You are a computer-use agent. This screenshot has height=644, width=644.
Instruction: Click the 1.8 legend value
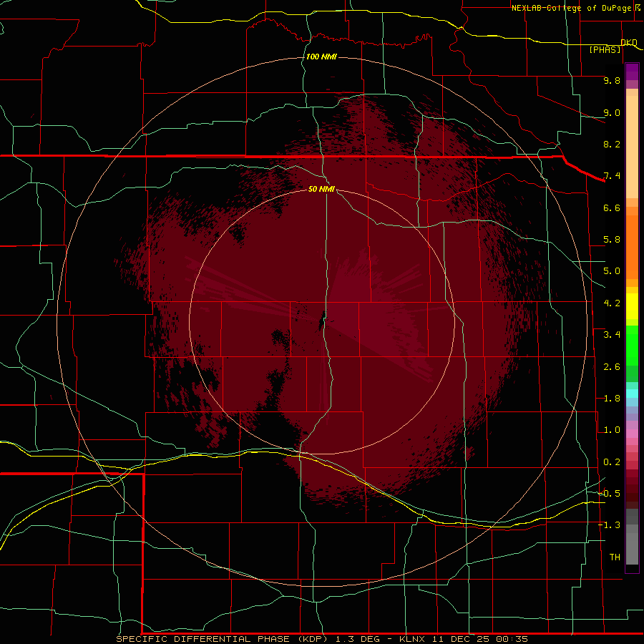point(612,399)
